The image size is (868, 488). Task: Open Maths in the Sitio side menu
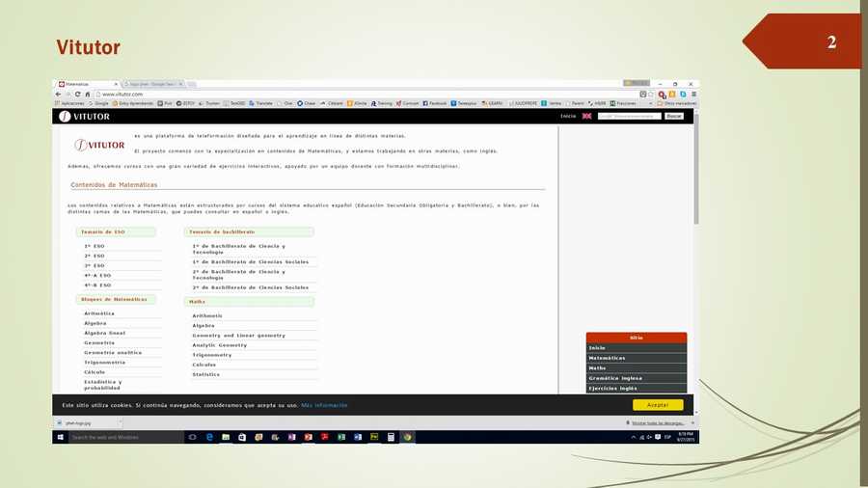(637, 368)
